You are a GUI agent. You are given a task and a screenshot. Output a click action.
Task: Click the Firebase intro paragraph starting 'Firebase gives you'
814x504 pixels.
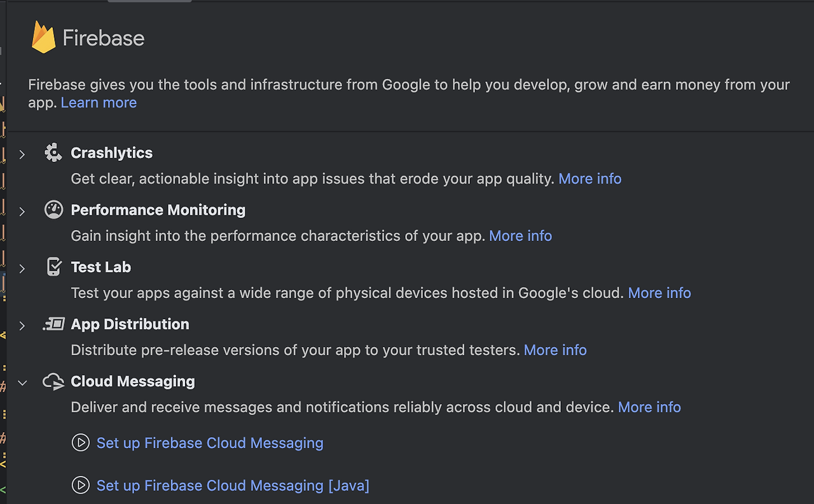[409, 93]
